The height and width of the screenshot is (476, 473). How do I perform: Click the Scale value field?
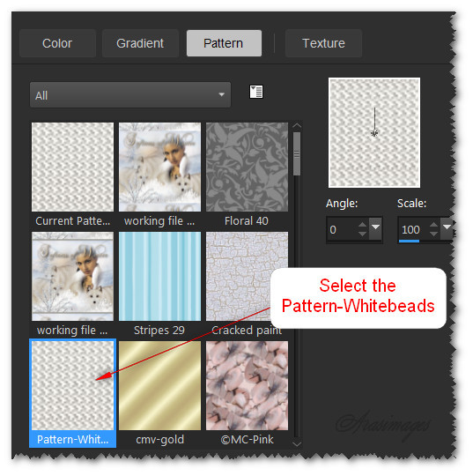click(x=413, y=229)
